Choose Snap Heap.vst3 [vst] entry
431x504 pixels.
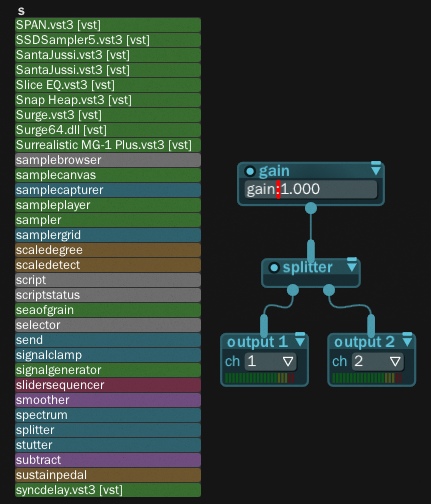click(x=108, y=100)
